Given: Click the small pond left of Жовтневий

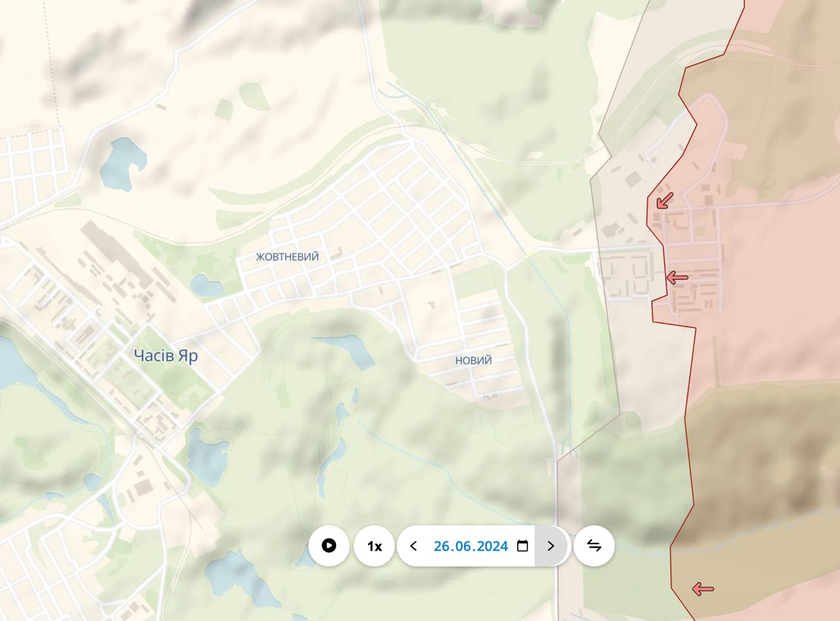Looking at the screenshot, I should coord(207,286).
